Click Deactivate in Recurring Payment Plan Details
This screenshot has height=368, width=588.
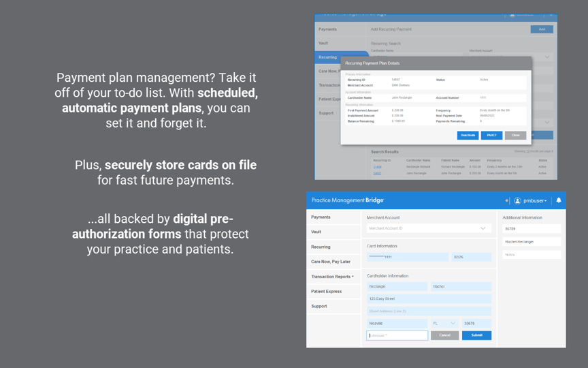tap(468, 135)
